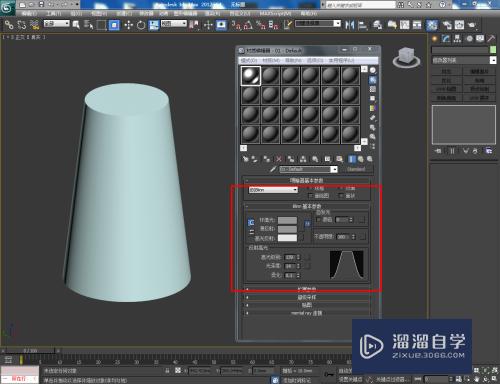
Task: Select the Select and Rotate tool
Action: 141,25
